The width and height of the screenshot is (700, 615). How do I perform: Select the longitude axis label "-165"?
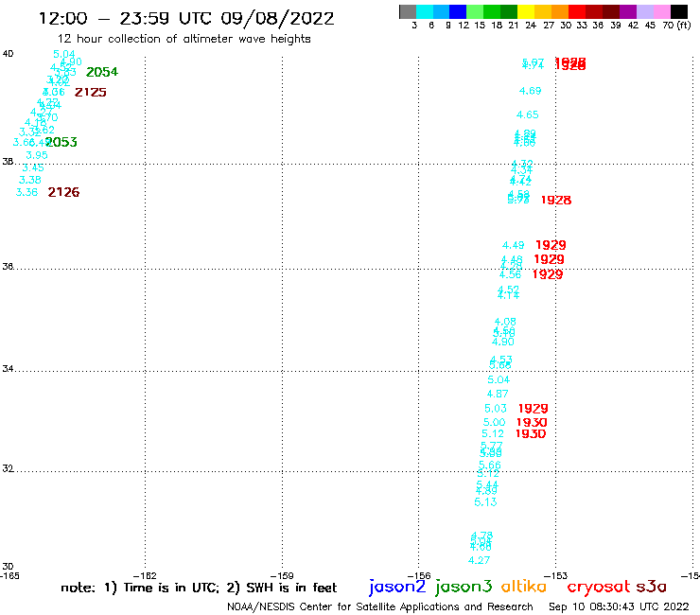pos(9,575)
